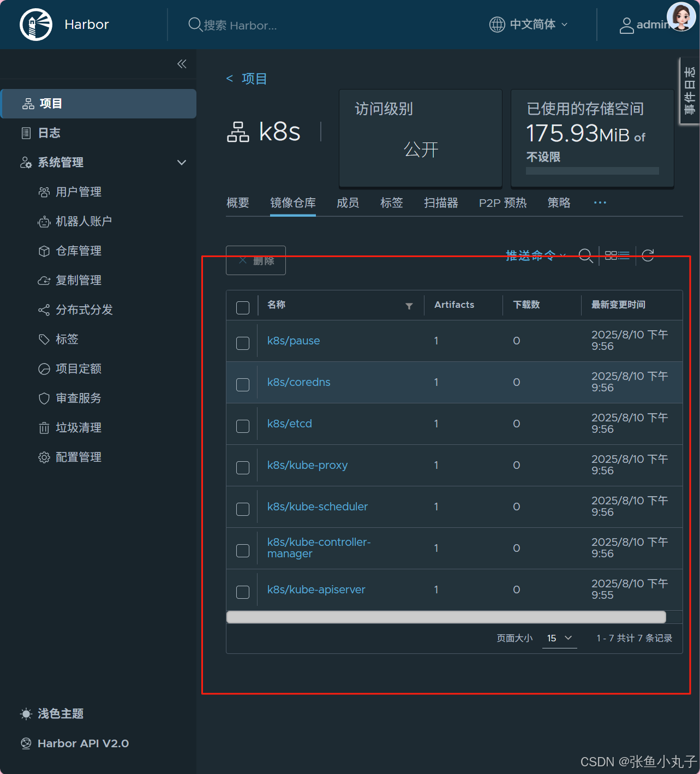Click the 复制管理 cloud icon
The height and width of the screenshot is (774, 700).
(44, 281)
